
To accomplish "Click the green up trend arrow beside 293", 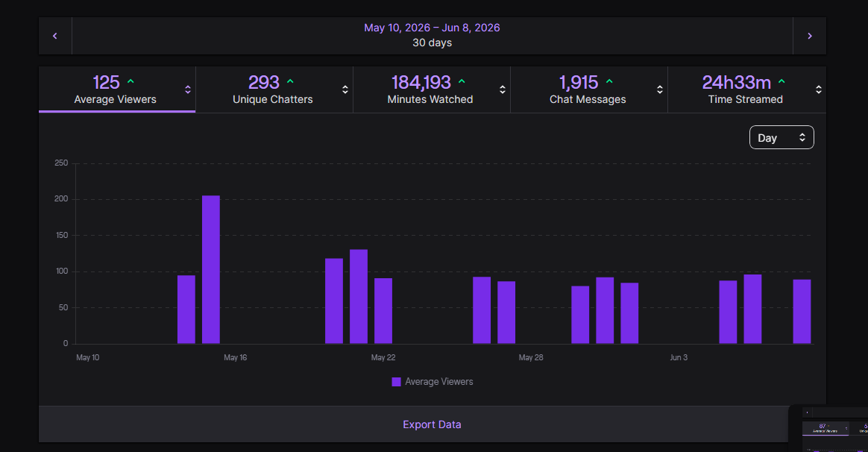I will click(290, 81).
